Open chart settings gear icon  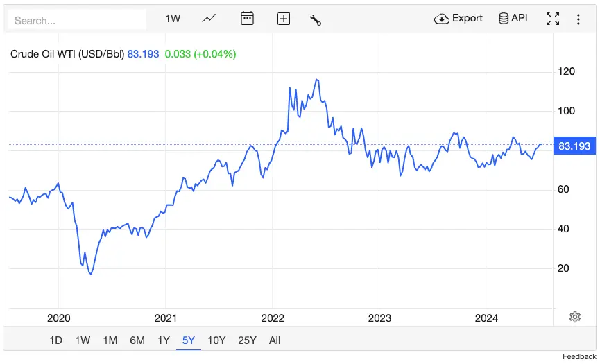[574, 317]
